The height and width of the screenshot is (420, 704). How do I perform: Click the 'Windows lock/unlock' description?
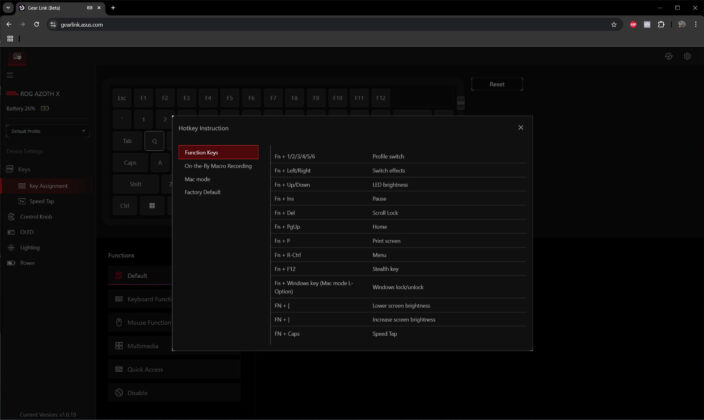[x=398, y=287]
